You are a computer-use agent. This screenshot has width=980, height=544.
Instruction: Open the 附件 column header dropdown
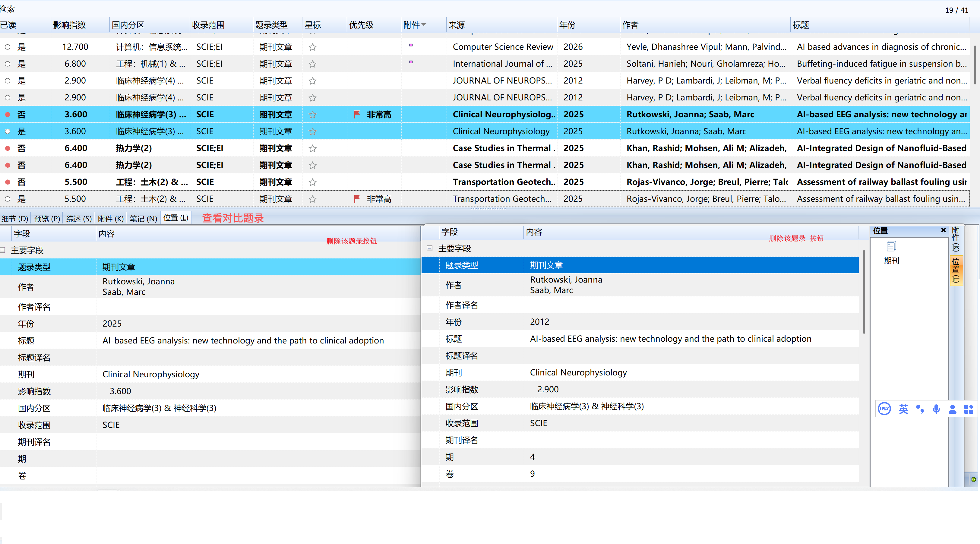423,25
